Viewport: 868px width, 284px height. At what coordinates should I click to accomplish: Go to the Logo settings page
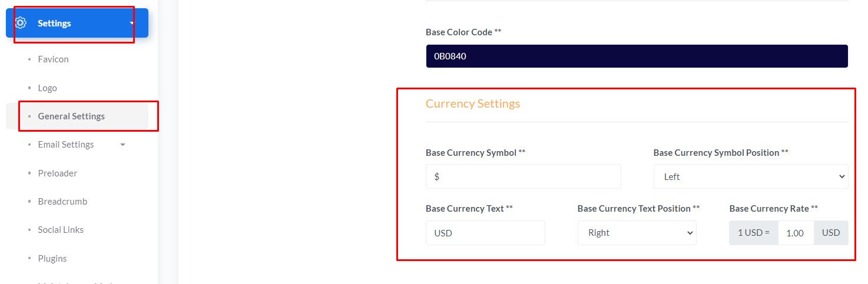coord(47,88)
